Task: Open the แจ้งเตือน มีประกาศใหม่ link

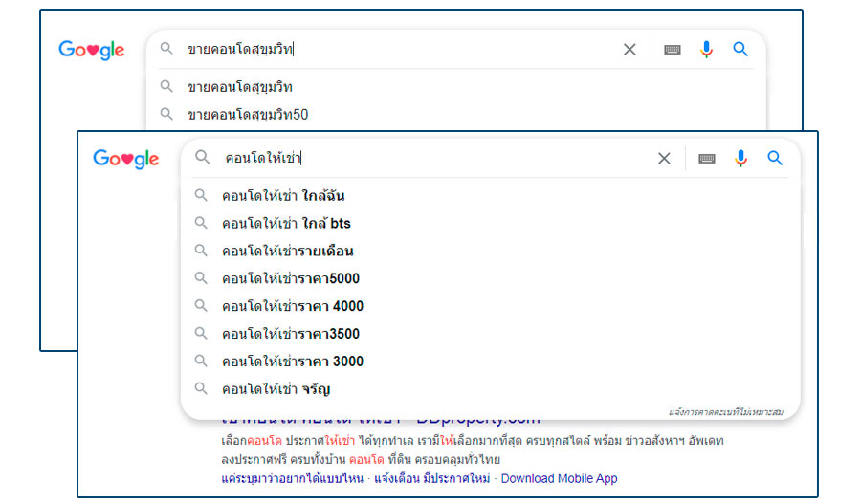Action: pyautogui.click(x=430, y=478)
